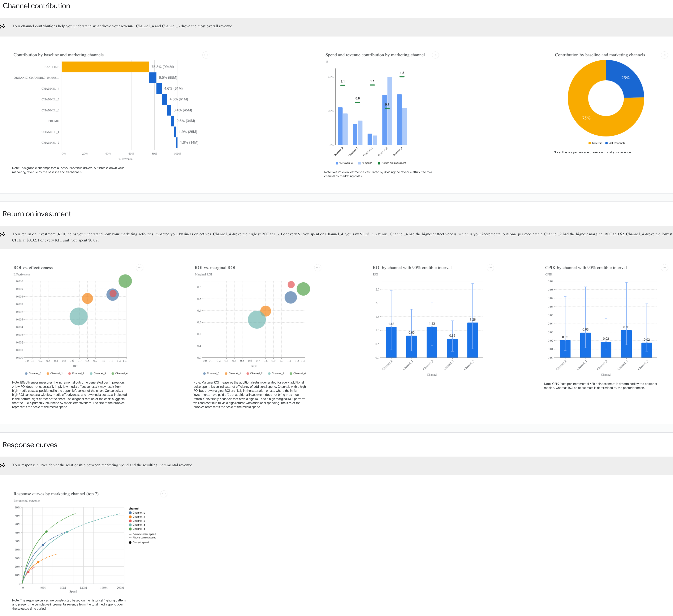Select the Channel contribution section heading
The width and height of the screenshot is (673, 616).
tap(36, 6)
